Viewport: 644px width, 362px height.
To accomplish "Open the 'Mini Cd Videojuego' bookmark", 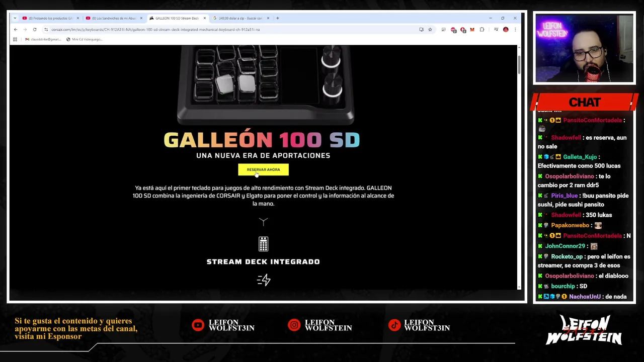I will point(84,39).
